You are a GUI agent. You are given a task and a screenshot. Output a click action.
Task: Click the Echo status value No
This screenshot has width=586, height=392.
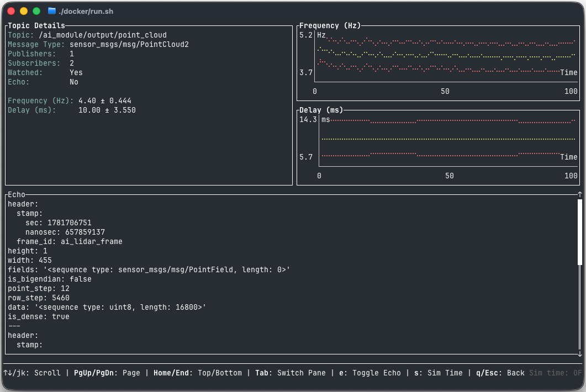pyautogui.click(x=74, y=82)
